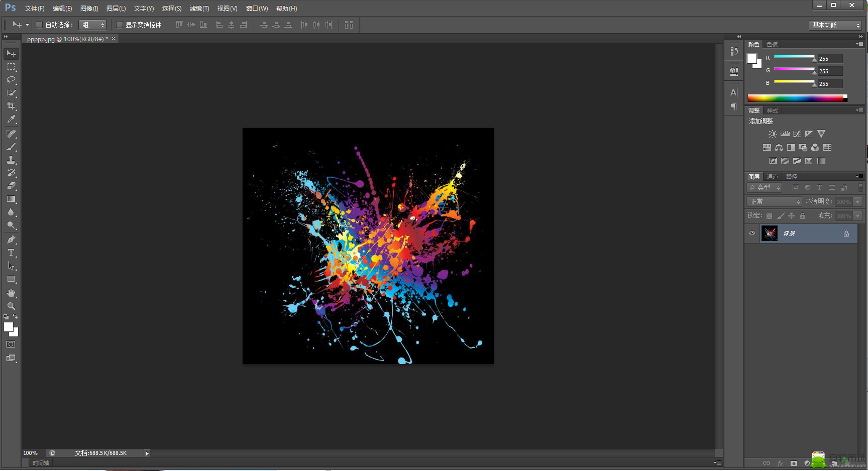The width and height of the screenshot is (868, 471).
Task: Hide the 背景 layer with eye icon
Action: tap(752, 233)
